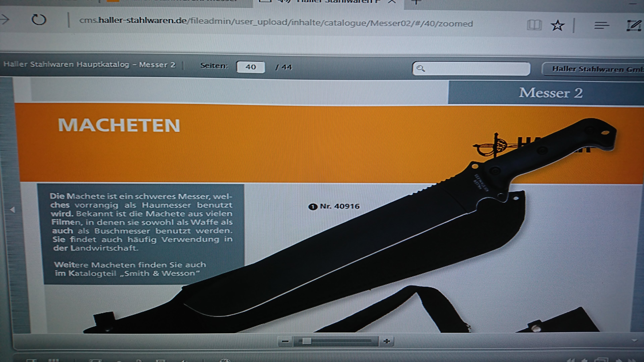The image size is (644, 362).
Task: Click the catalogue search box
Action: point(471,68)
